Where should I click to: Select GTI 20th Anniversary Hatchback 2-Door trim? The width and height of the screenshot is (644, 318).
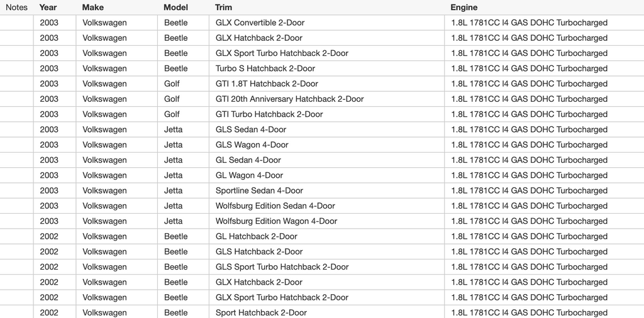(289, 99)
